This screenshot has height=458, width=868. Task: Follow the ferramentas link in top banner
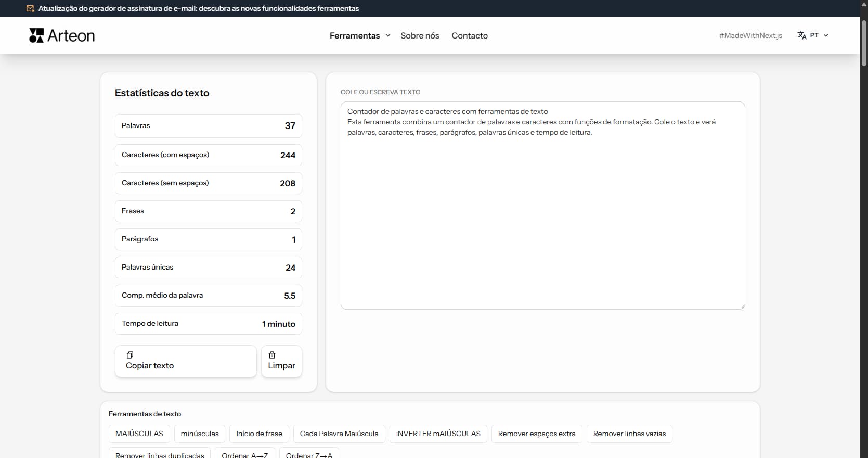pyautogui.click(x=338, y=8)
